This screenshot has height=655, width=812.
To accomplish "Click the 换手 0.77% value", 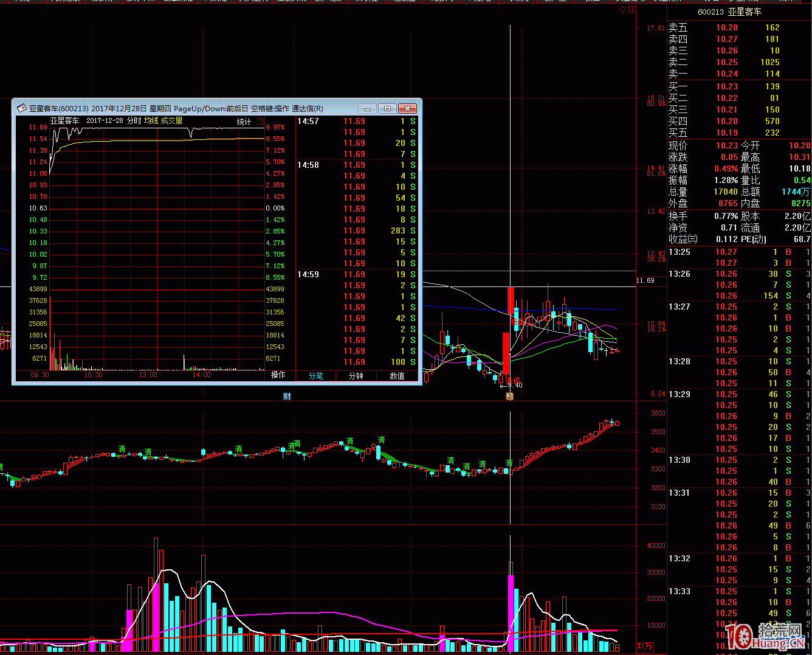I will pos(726,216).
